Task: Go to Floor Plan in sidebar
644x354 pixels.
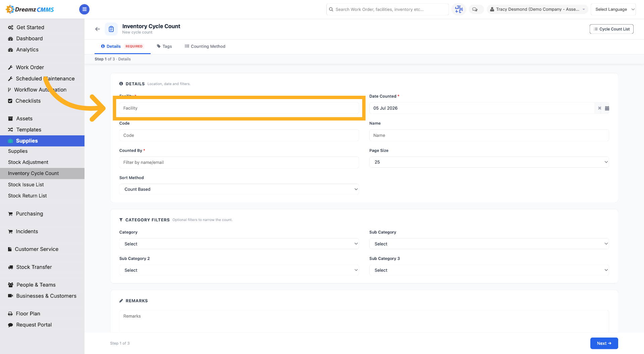Action: pos(28,314)
